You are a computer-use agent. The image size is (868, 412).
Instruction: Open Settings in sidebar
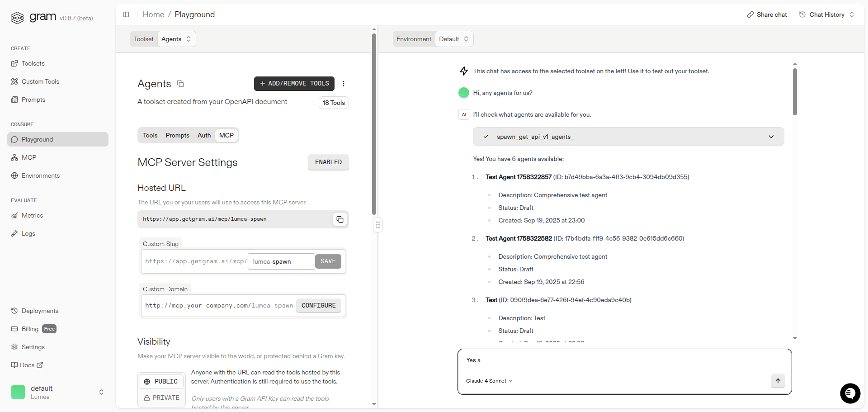tap(58, 347)
